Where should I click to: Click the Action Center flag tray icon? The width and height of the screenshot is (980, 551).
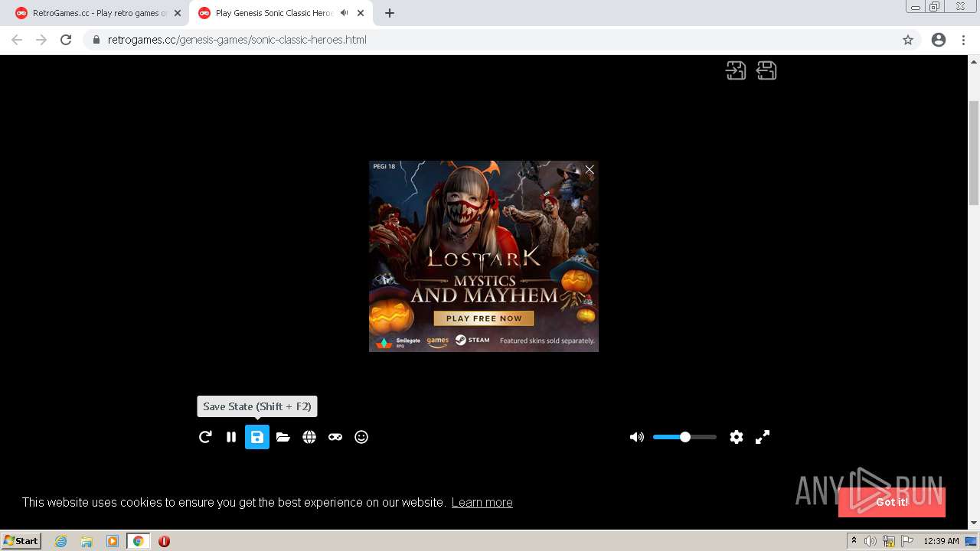(907, 541)
